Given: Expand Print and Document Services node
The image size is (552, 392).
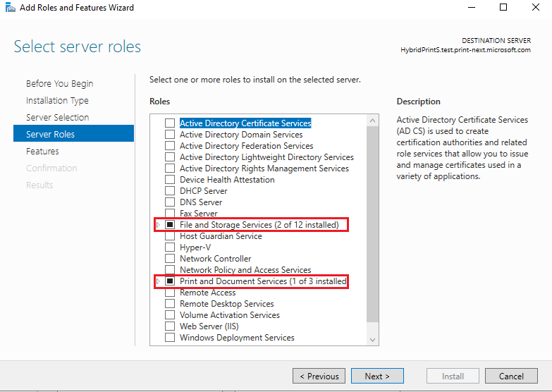Looking at the screenshot, I should click(x=159, y=281).
